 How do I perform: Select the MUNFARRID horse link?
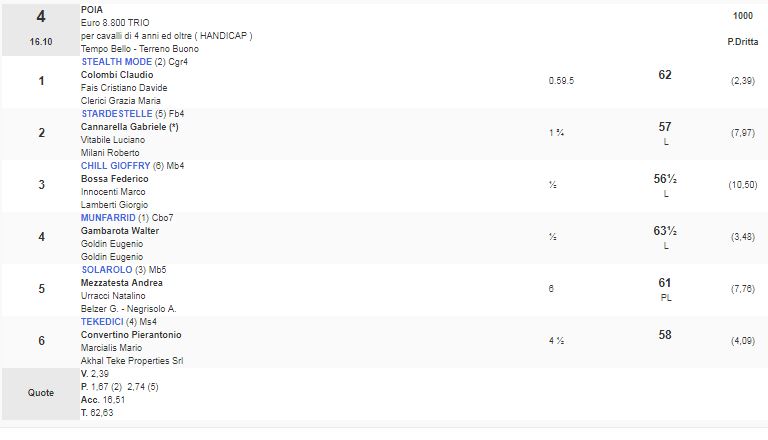pos(107,218)
